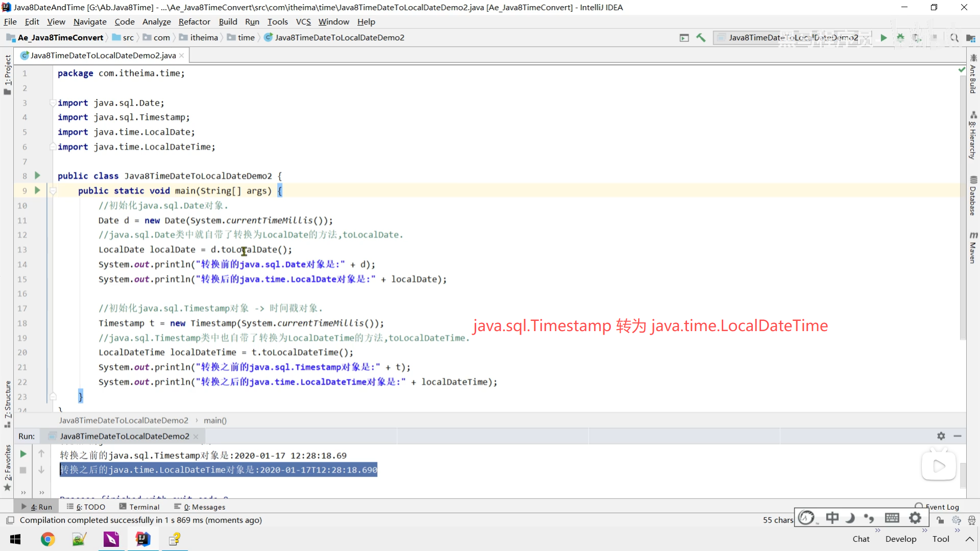Collapse the imports fold marker on line 3
980x551 pixels.
(53, 103)
